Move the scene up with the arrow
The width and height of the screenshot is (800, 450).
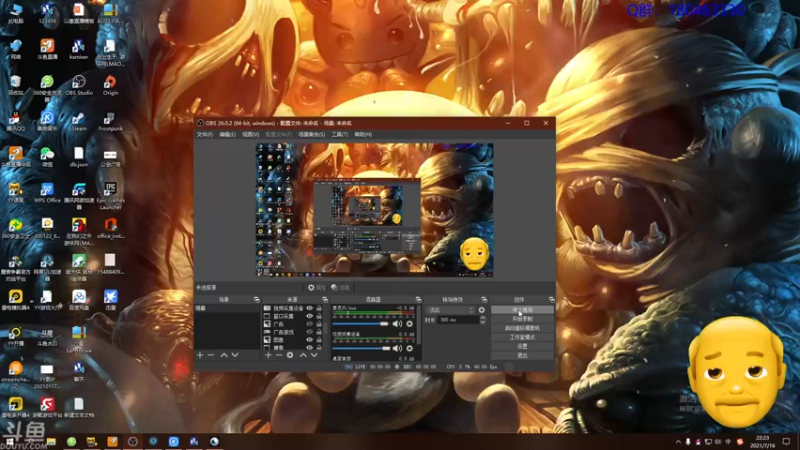pos(223,355)
